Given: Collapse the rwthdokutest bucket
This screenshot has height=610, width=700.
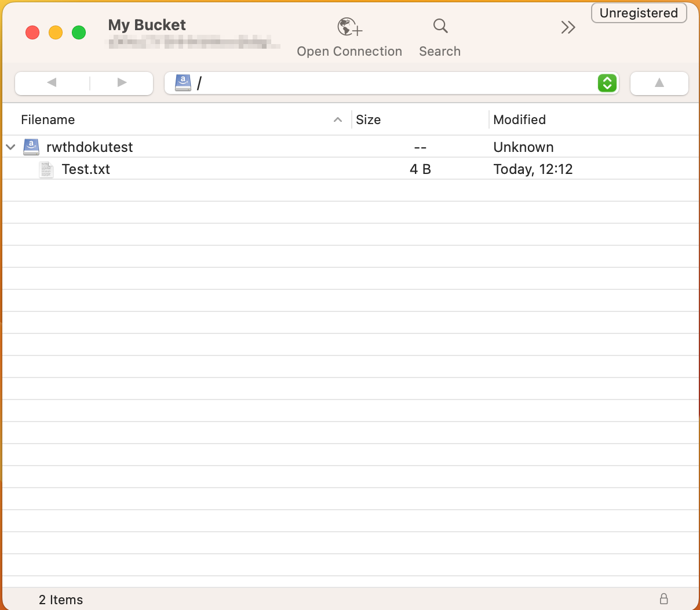Looking at the screenshot, I should pyautogui.click(x=10, y=147).
